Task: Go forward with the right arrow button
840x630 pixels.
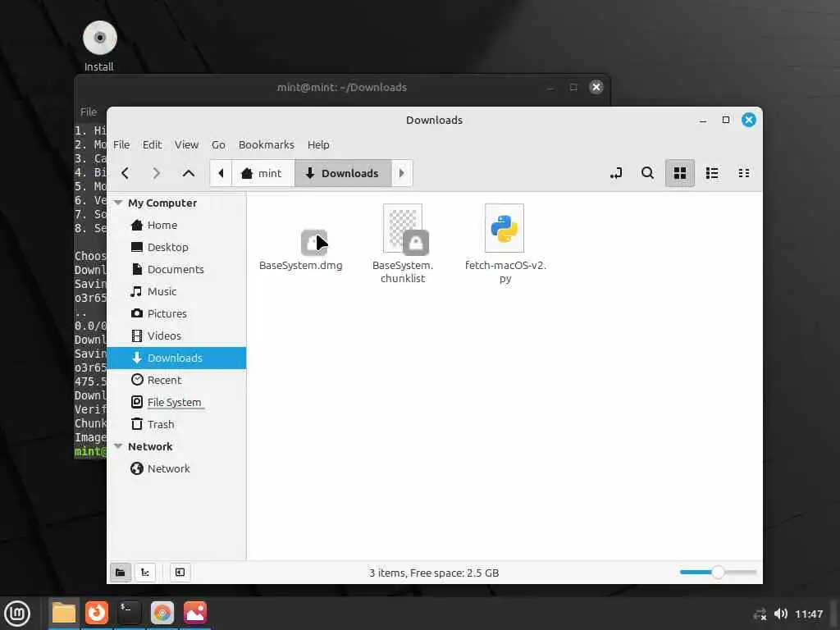Action: [157, 173]
